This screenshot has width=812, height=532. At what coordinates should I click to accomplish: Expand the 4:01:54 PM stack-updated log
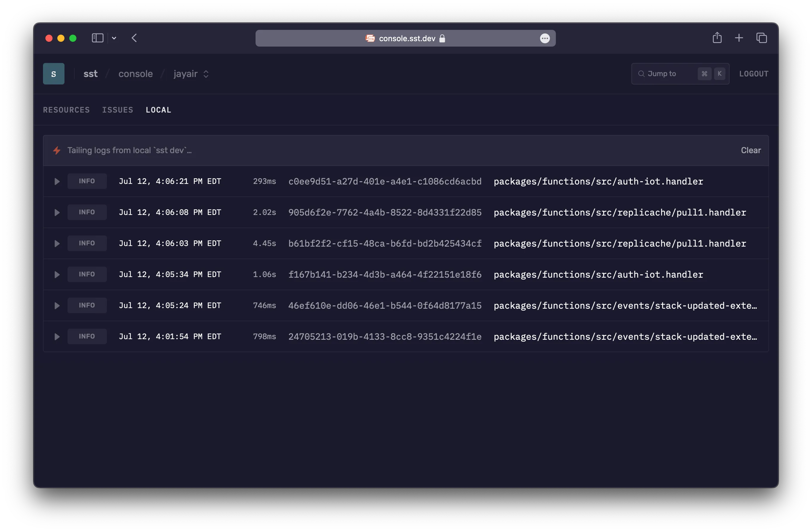[x=57, y=337]
